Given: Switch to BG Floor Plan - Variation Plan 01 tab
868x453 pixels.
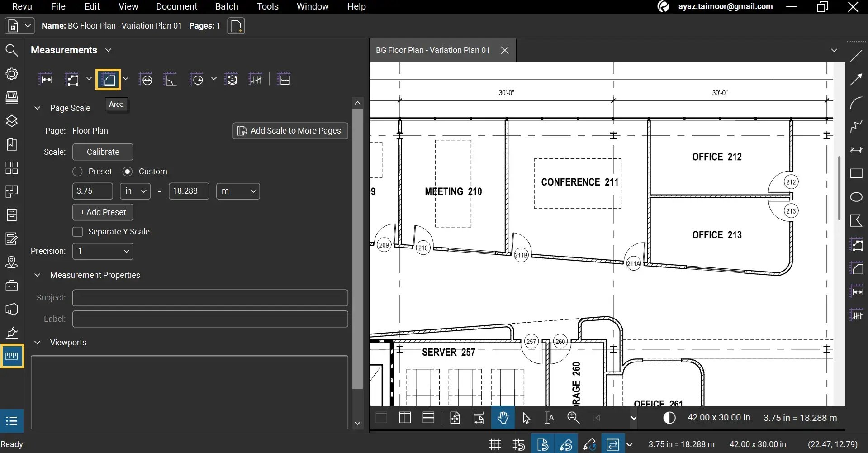Looking at the screenshot, I should (433, 50).
